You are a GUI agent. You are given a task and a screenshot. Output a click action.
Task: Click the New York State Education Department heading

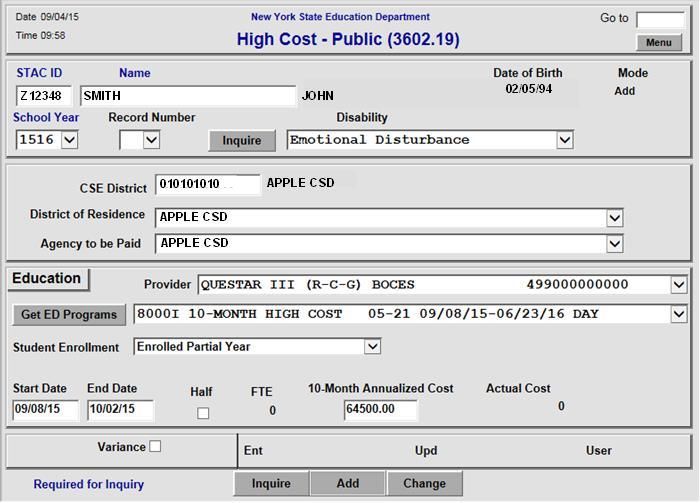(340, 17)
